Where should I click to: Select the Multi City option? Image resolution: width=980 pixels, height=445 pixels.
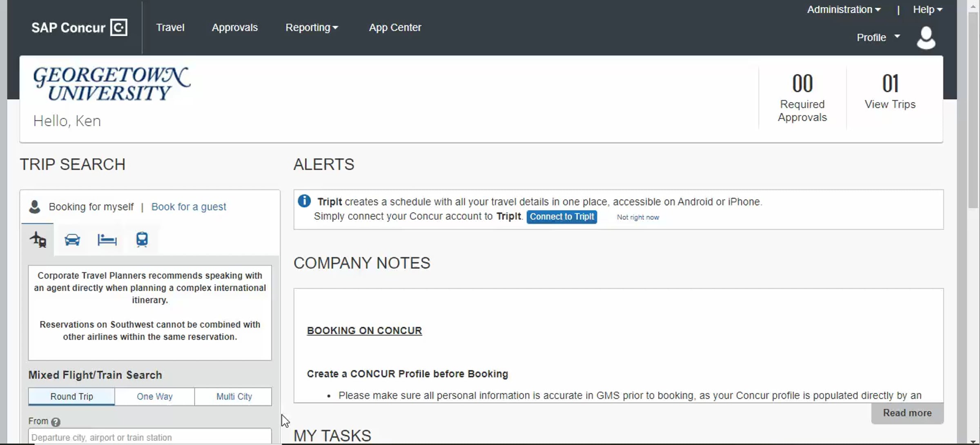234,396
